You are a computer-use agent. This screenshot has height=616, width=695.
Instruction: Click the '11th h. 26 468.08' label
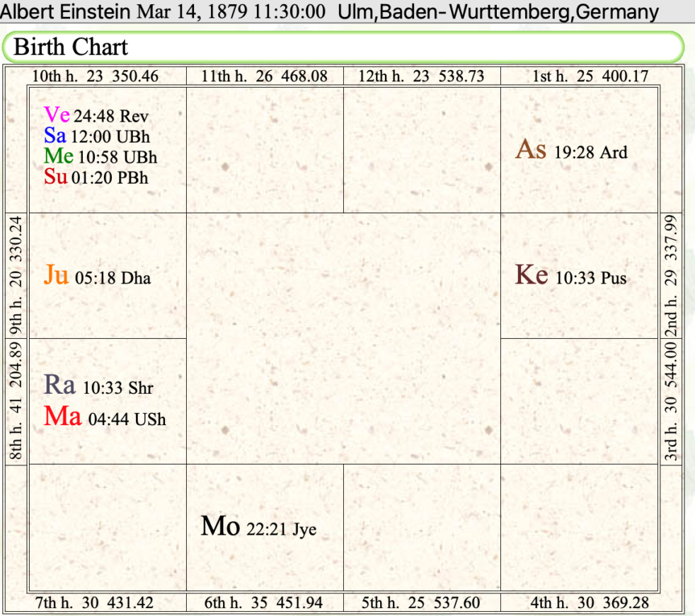click(x=264, y=76)
